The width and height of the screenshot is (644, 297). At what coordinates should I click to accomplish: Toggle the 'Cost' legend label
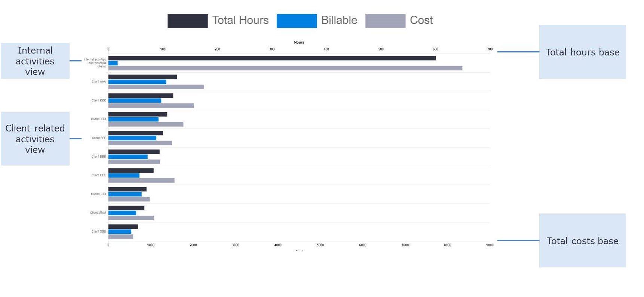(x=421, y=20)
